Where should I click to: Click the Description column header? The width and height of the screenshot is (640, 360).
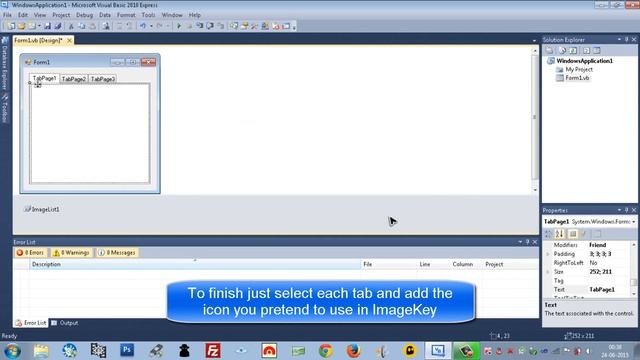pos(195,264)
